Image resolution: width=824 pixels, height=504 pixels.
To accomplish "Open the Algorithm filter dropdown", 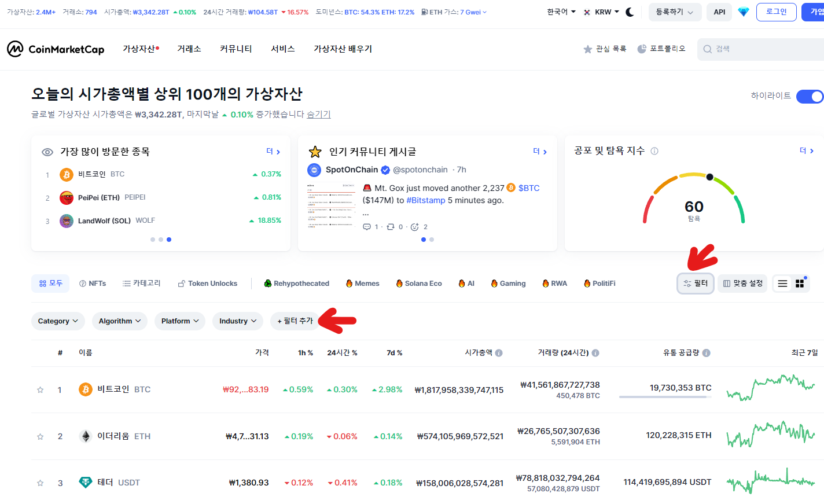I will (120, 321).
